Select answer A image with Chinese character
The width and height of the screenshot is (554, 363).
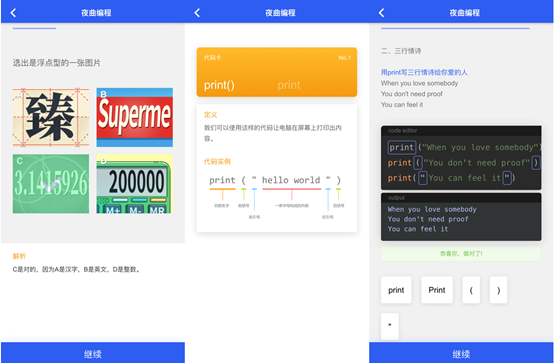tap(51, 117)
